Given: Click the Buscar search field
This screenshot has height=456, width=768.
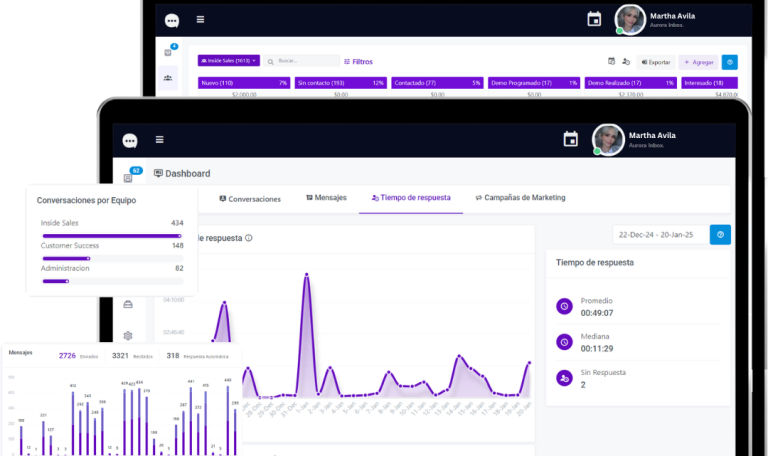Looking at the screenshot, I should pos(302,61).
